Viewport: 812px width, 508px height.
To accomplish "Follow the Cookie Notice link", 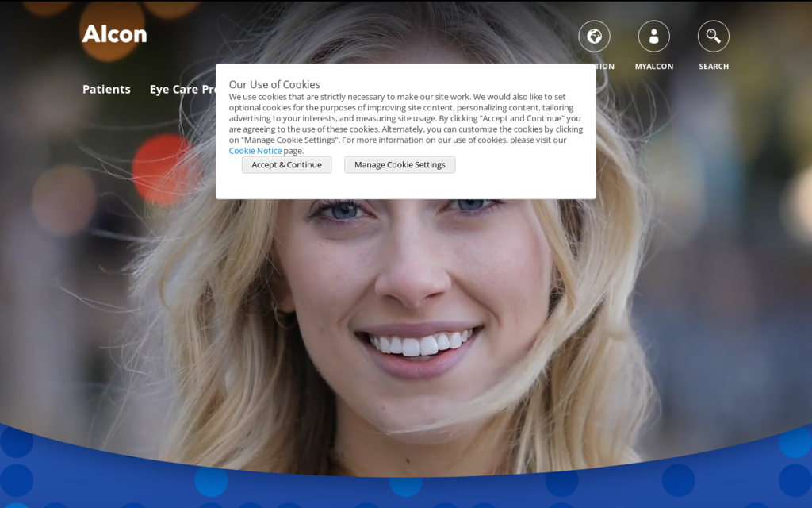I will pyautogui.click(x=255, y=151).
